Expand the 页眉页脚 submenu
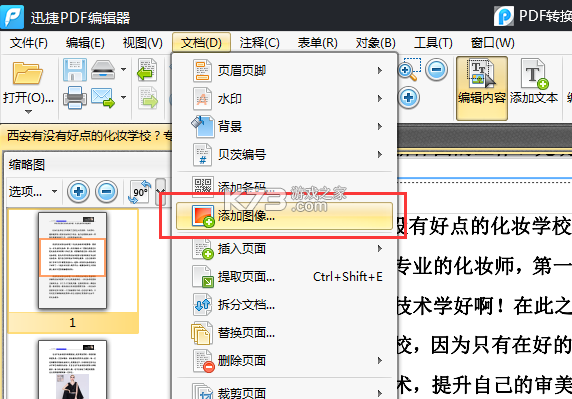Viewport: 572px width, 399px height. click(380, 70)
